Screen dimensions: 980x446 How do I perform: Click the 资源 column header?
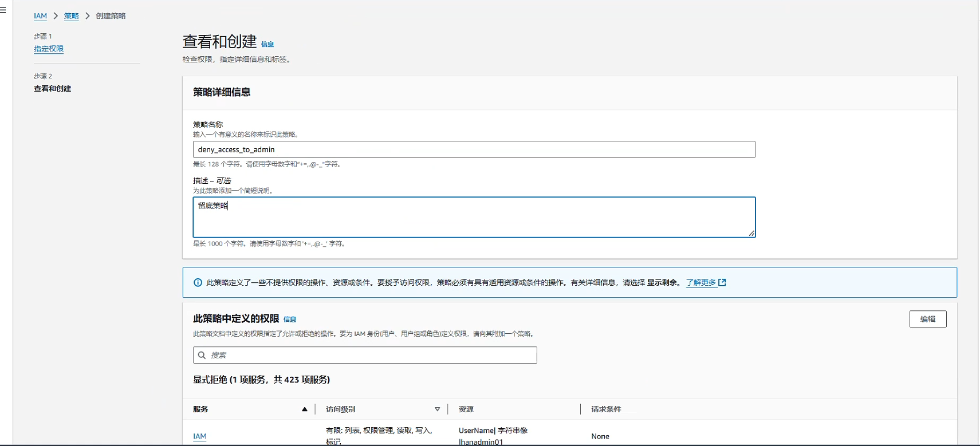(466, 409)
